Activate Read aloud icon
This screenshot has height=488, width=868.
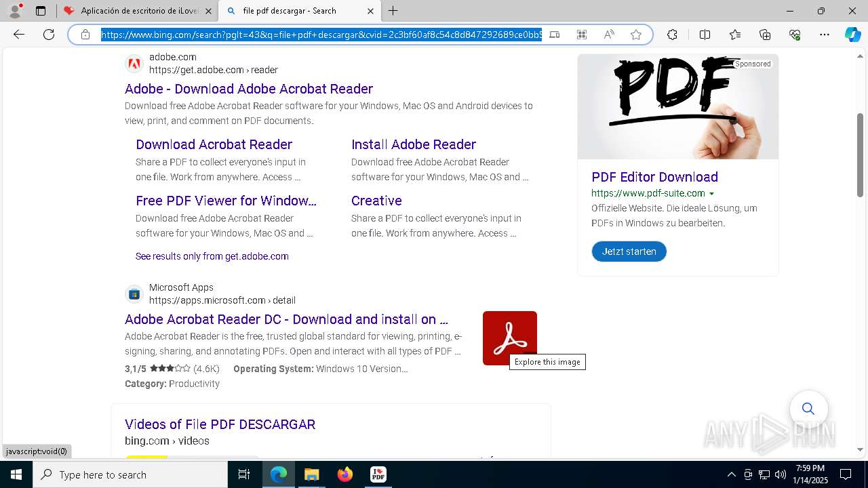tap(609, 35)
